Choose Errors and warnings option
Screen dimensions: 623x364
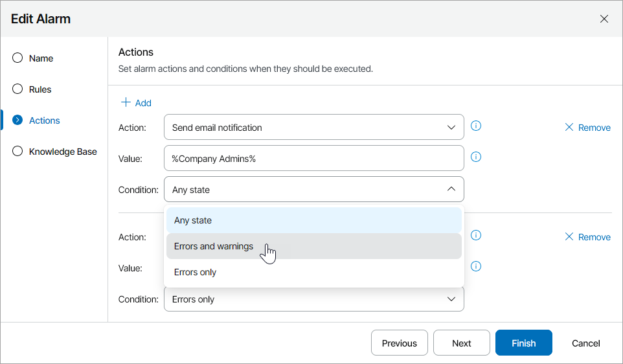pos(214,246)
